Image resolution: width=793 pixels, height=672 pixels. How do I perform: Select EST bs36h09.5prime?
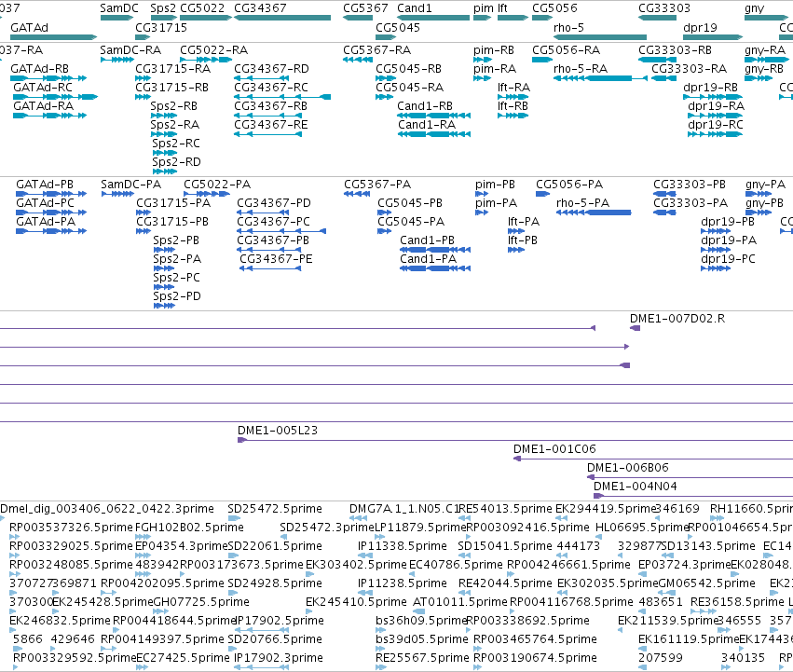[381, 630]
